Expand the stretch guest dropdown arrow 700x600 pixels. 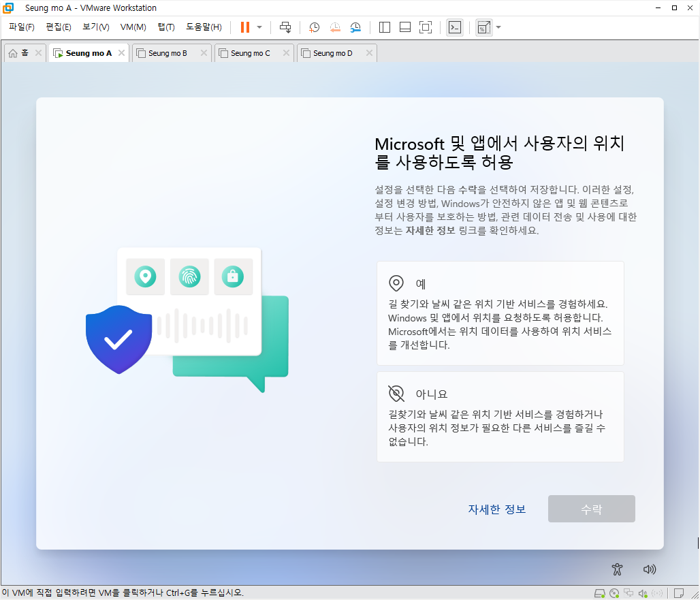click(498, 27)
